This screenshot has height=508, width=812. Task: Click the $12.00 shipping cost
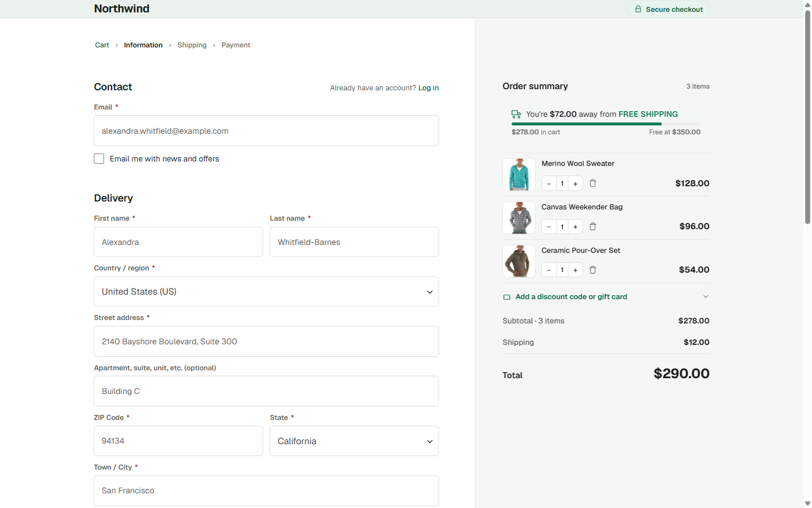(x=696, y=343)
